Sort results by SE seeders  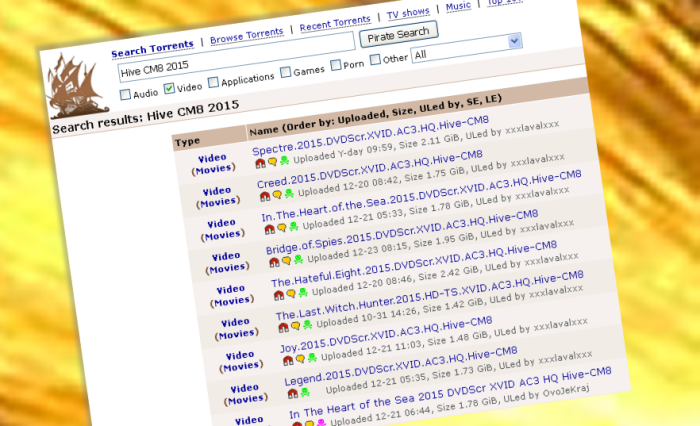coord(472,102)
